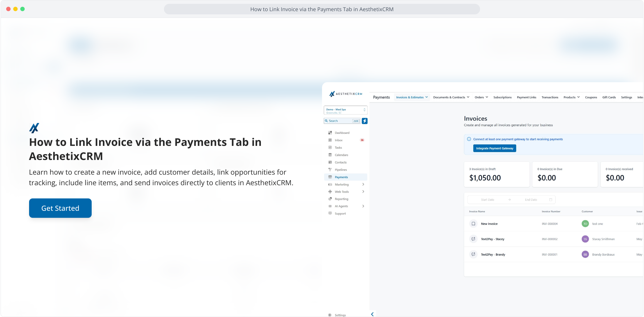Click the blue lightning bolt quick-action icon
This screenshot has height=317, width=644.
365,121
